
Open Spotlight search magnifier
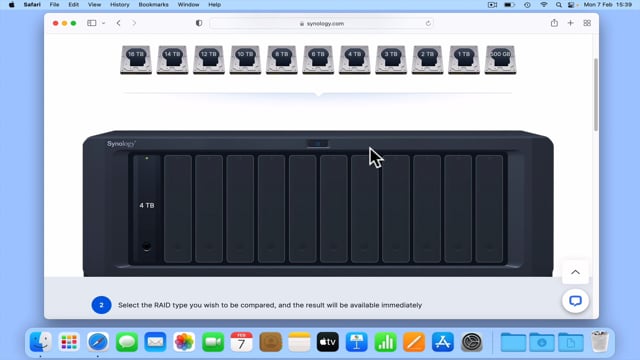[558, 4]
